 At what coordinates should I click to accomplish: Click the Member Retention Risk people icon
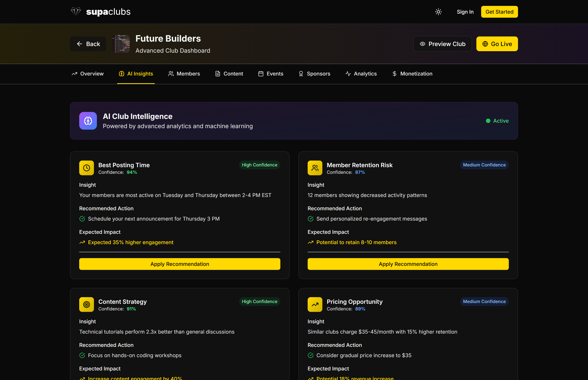click(x=315, y=168)
